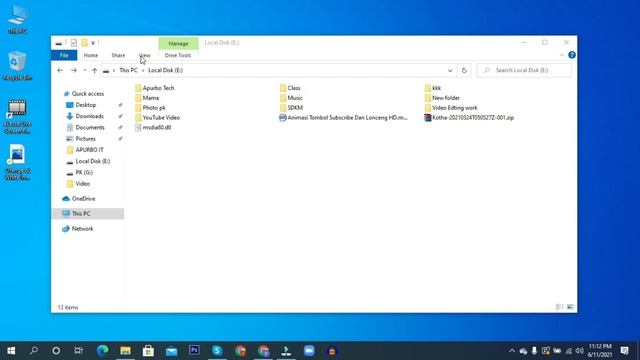Select the PK (G:) drive in sidebar
This screenshot has height=360, width=640.
coord(84,172)
